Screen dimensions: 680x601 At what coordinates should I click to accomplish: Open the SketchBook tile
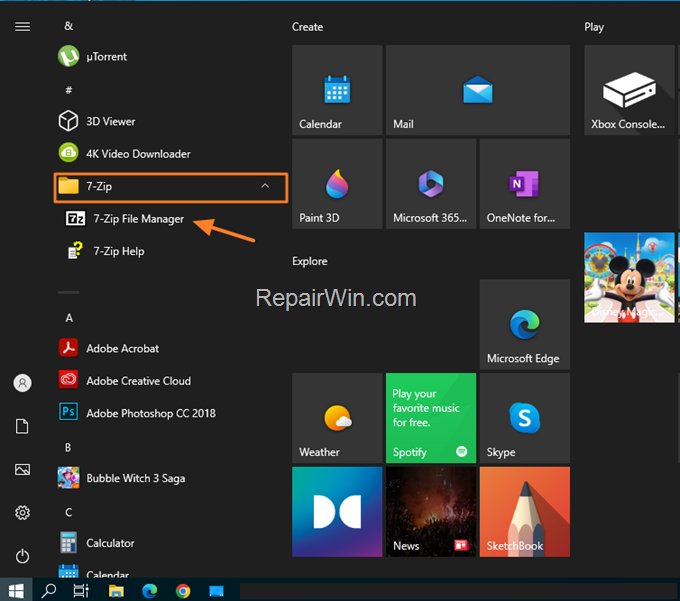(524, 511)
